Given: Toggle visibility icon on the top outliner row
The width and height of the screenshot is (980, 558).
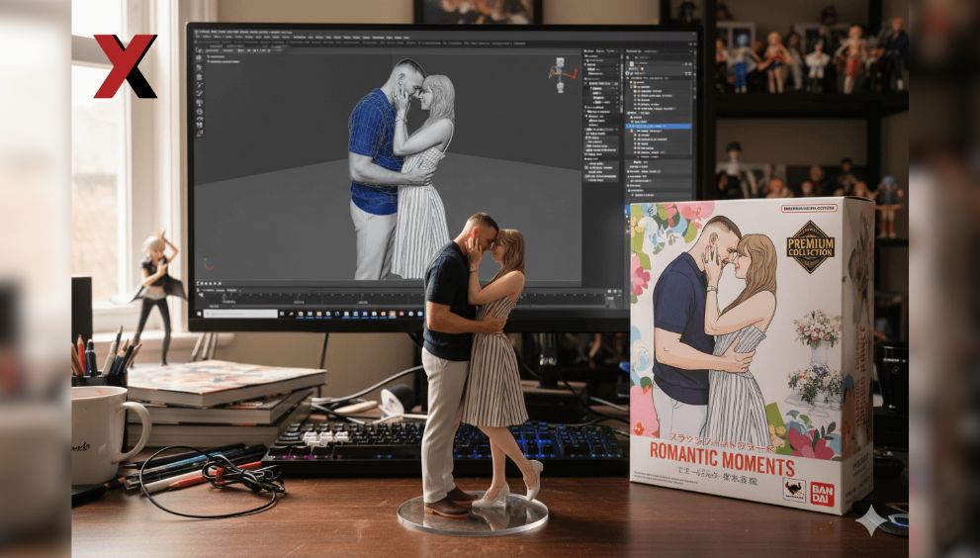Looking at the screenshot, I should pyautogui.click(x=686, y=61).
